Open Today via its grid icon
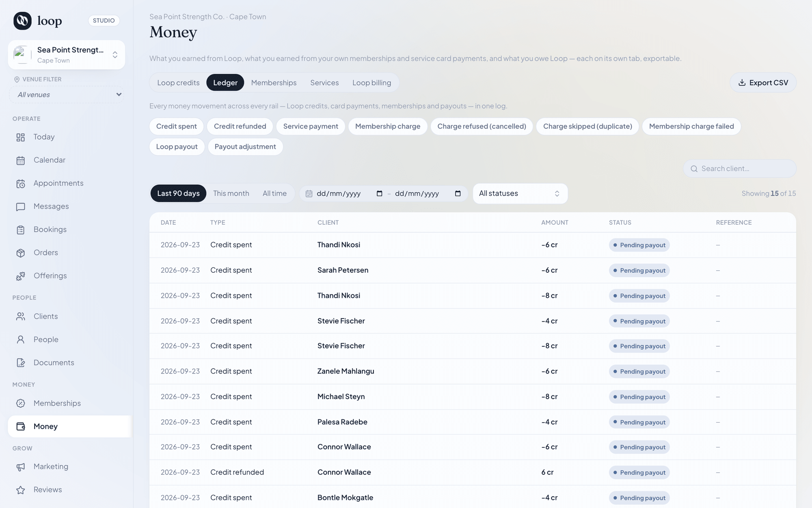Image resolution: width=812 pixels, height=508 pixels. coord(21,137)
